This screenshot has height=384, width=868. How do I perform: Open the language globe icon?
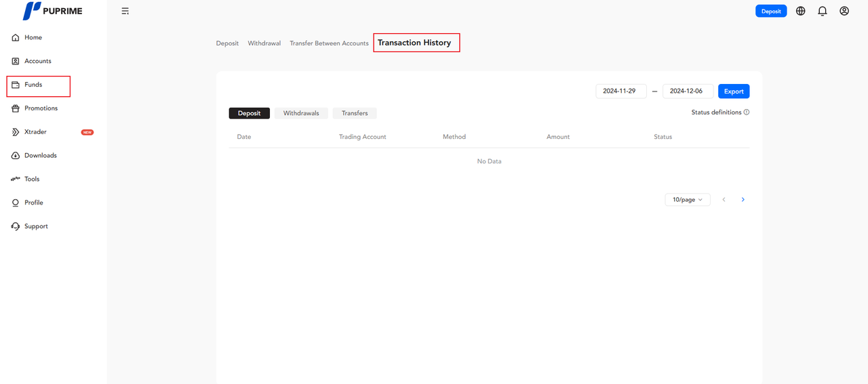tap(801, 11)
